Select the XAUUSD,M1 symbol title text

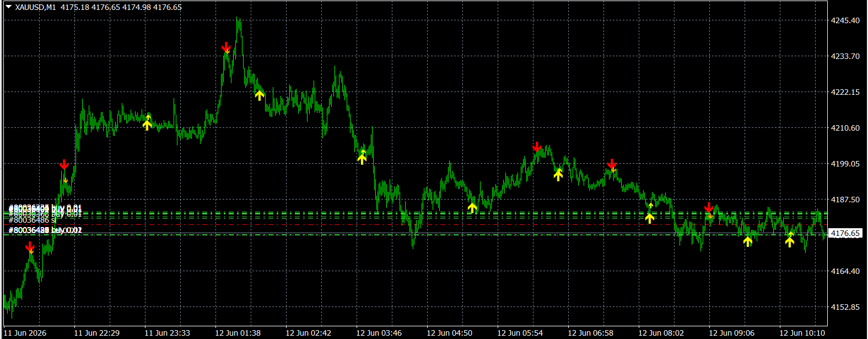click(36, 7)
